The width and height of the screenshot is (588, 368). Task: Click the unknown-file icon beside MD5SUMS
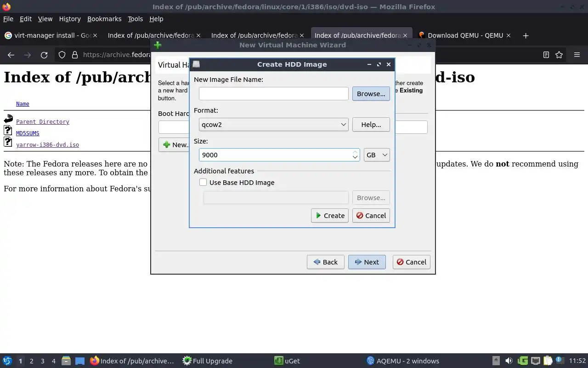[x=8, y=131]
